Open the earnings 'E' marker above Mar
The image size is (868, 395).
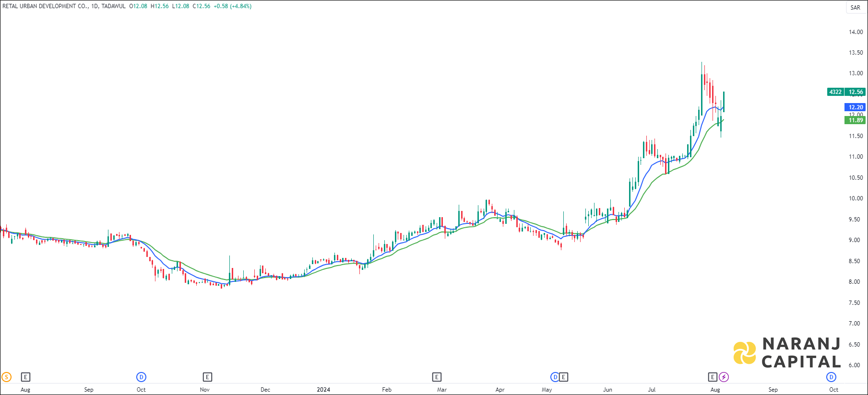click(x=437, y=377)
